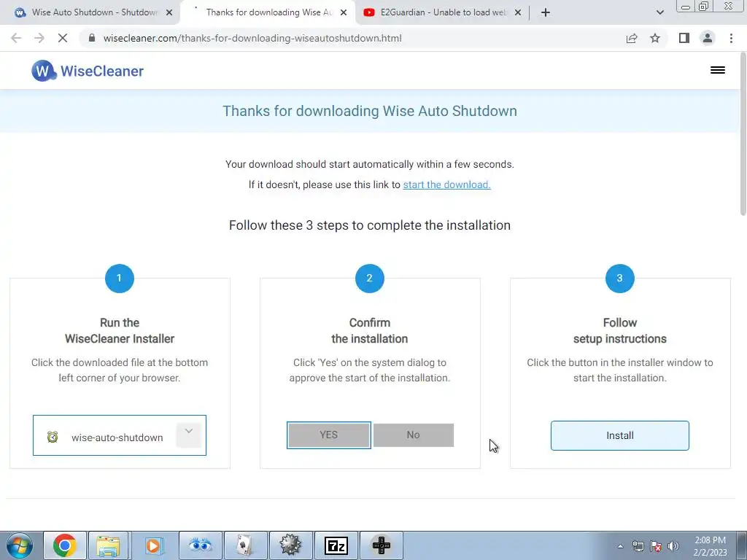Open the Solitaire cards app in taskbar
This screenshot has height=560, width=747.
[x=245, y=545]
